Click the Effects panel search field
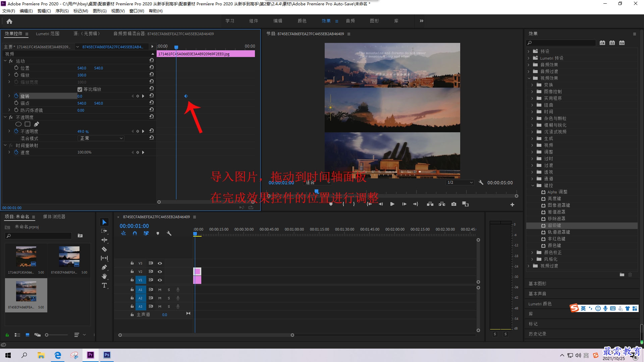 click(x=561, y=43)
